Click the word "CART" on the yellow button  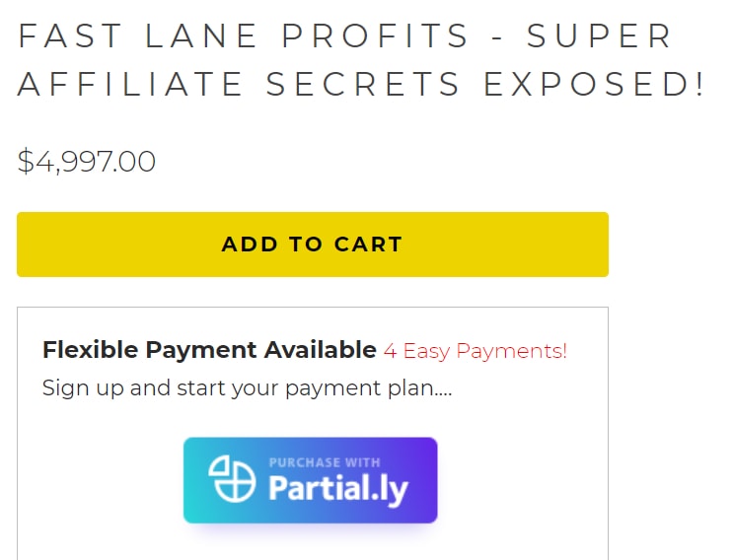point(368,245)
